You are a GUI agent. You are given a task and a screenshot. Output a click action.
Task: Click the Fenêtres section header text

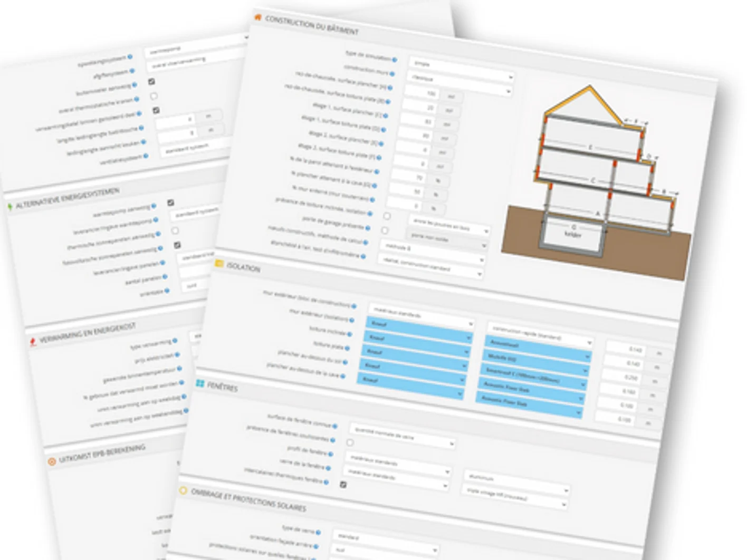pos(222,388)
